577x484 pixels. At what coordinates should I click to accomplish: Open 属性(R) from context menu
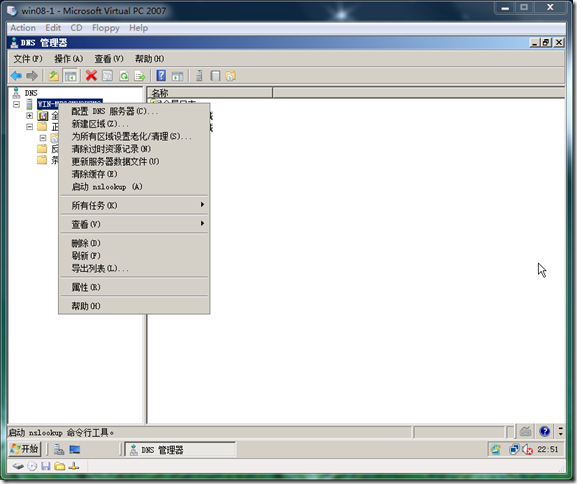click(x=134, y=287)
